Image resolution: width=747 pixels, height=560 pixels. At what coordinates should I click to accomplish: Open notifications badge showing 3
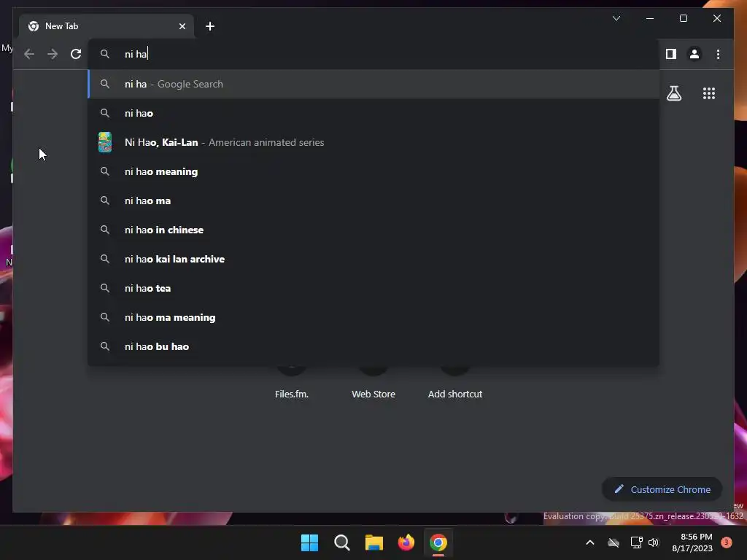click(x=726, y=542)
